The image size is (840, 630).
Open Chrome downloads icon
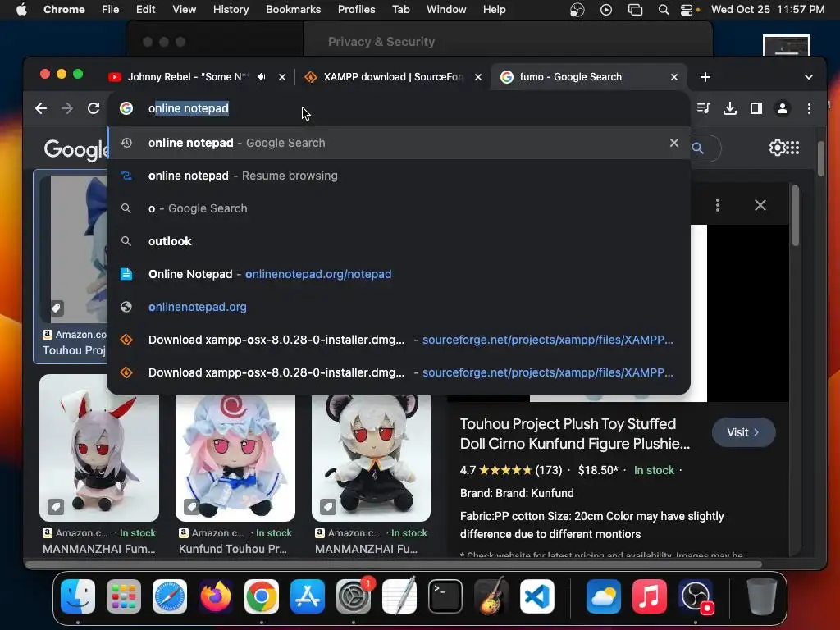click(729, 109)
